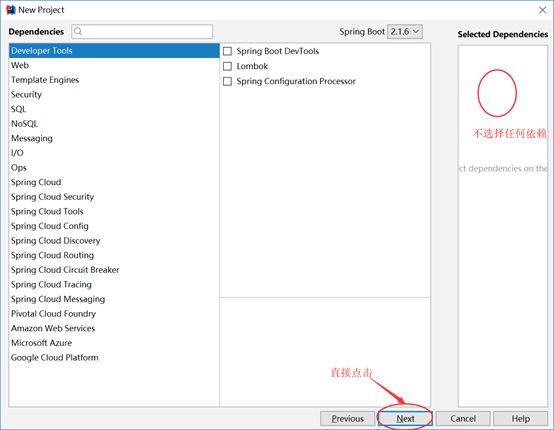Select Spring Cloud Tracing category
The height and width of the screenshot is (430, 554).
coord(114,284)
